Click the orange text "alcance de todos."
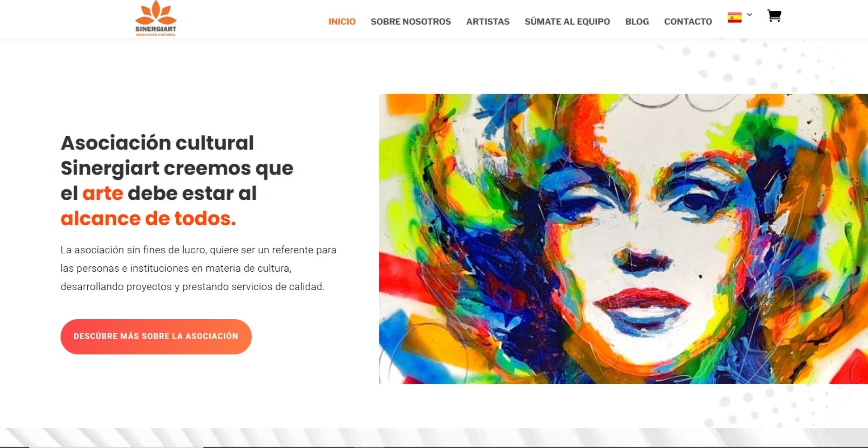 click(148, 219)
